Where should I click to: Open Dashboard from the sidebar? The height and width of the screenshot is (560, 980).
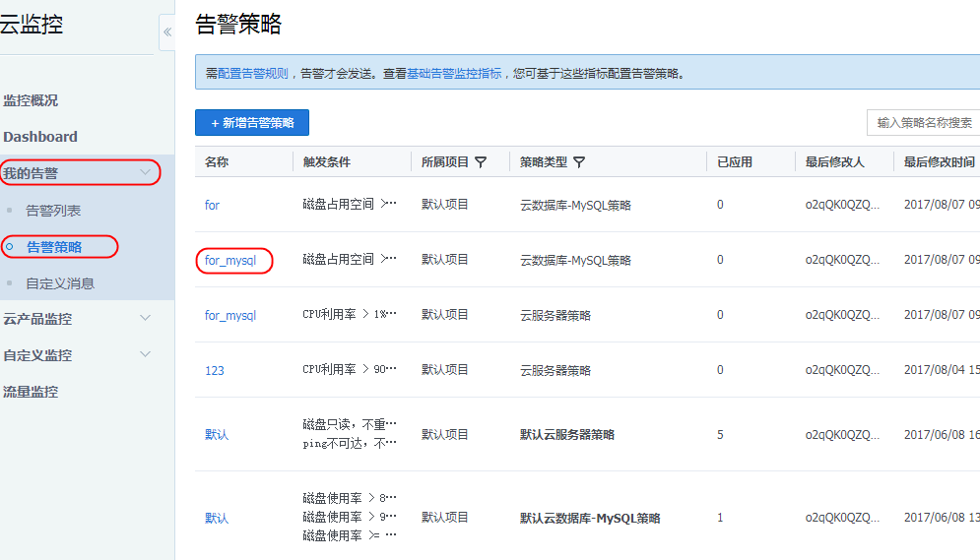(x=40, y=137)
